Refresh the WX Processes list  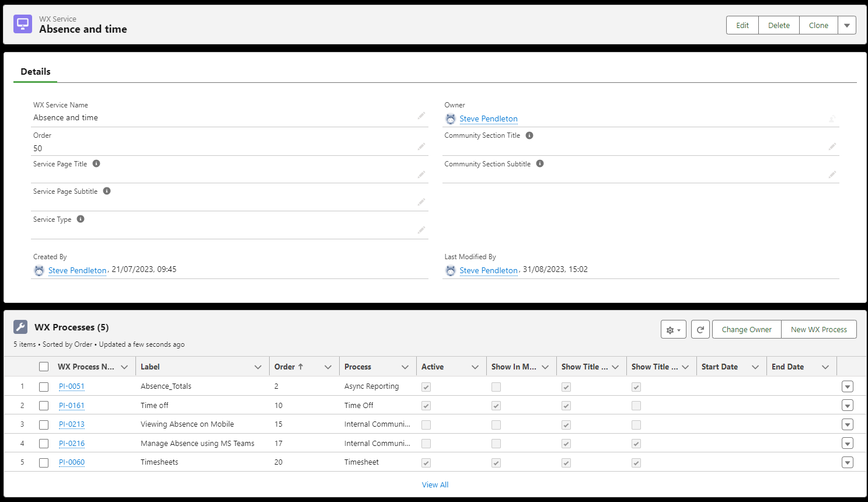click(x=700, y=330)
